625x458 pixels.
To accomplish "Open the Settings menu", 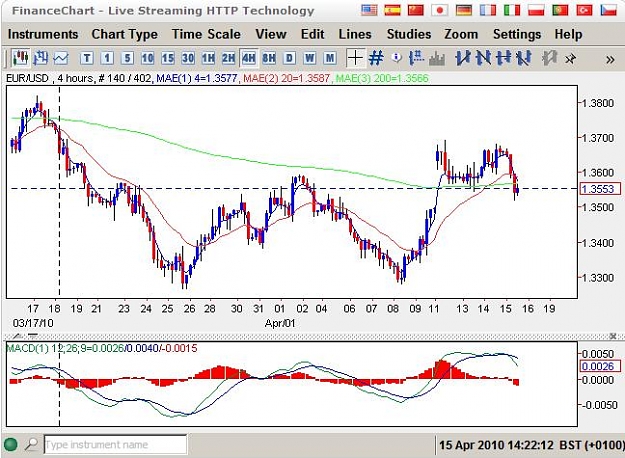I will tap(517, 34).
